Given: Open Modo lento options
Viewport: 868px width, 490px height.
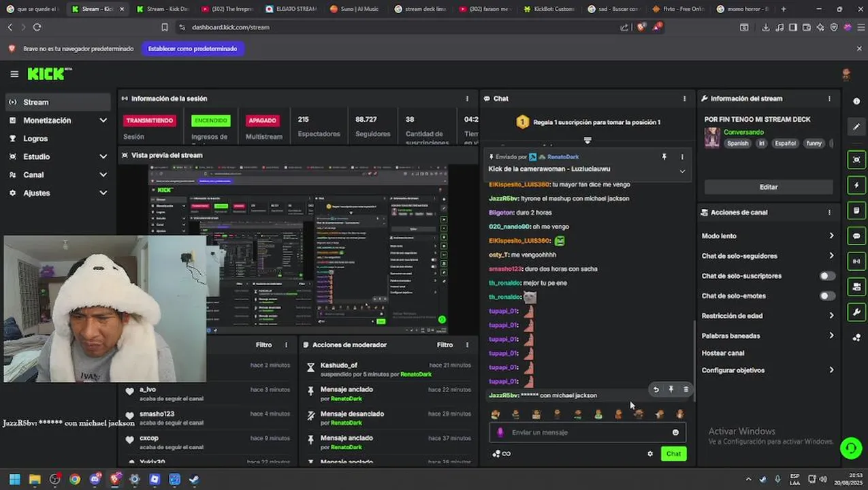Looking at the screenshot, I should click(x=768, y=236).
